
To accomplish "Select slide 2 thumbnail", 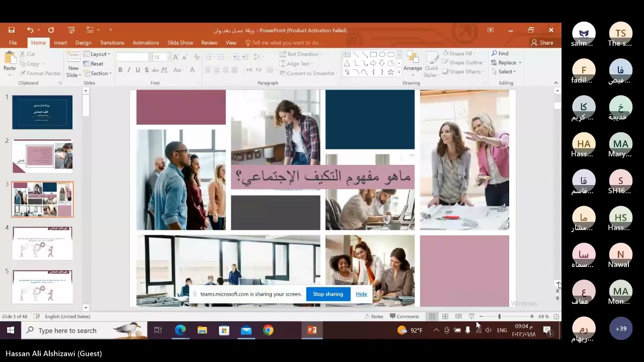I will (42, 156).
